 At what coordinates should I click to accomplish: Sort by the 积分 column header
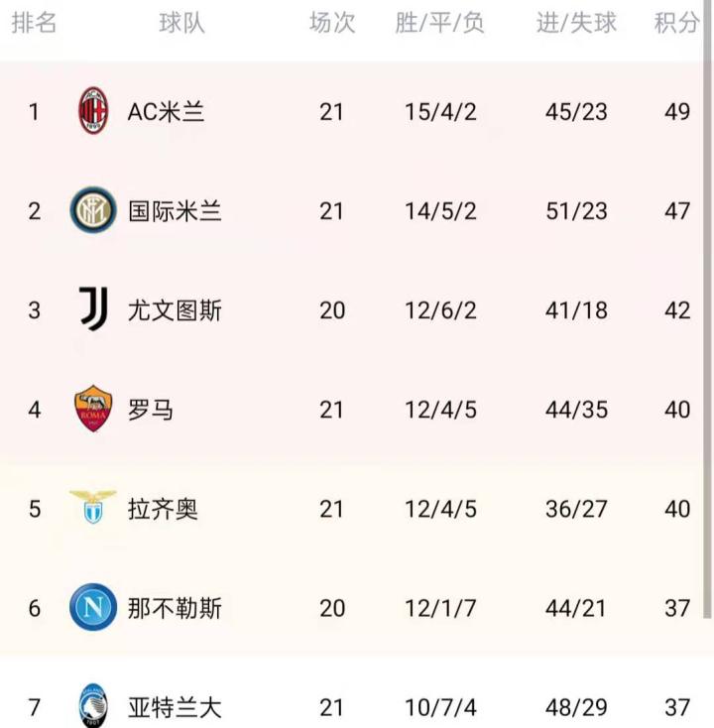coord(677,23)
